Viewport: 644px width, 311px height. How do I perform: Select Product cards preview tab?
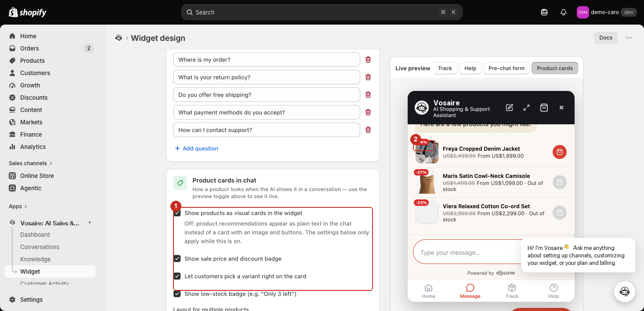(555, 68)
